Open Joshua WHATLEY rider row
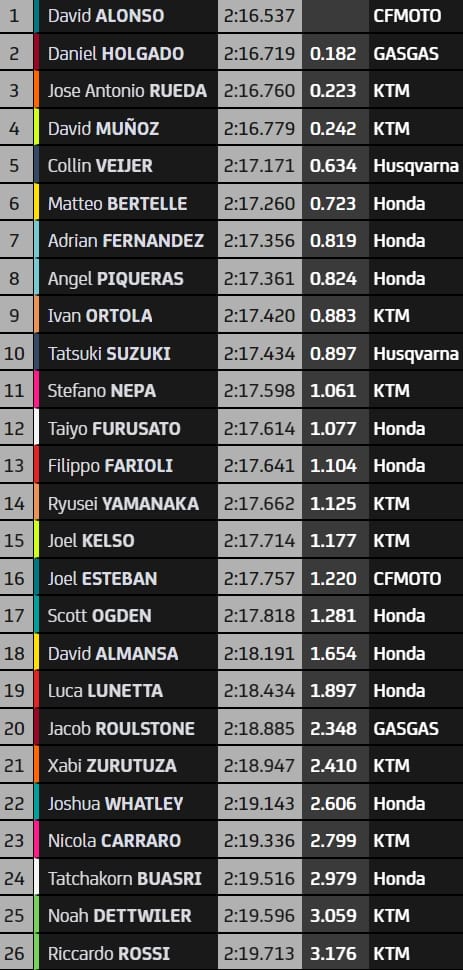Screen dimensions: 463x970 coord(232,804)
